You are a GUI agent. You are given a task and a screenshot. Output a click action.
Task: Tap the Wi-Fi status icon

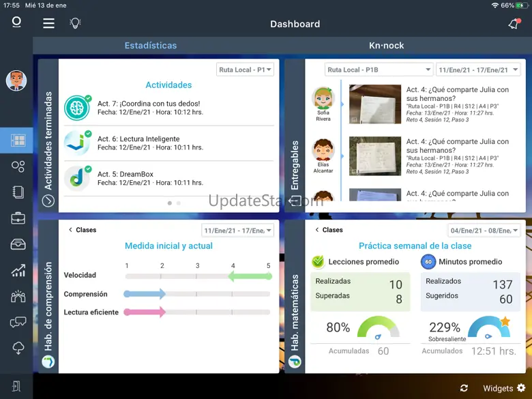pos(495,5)
